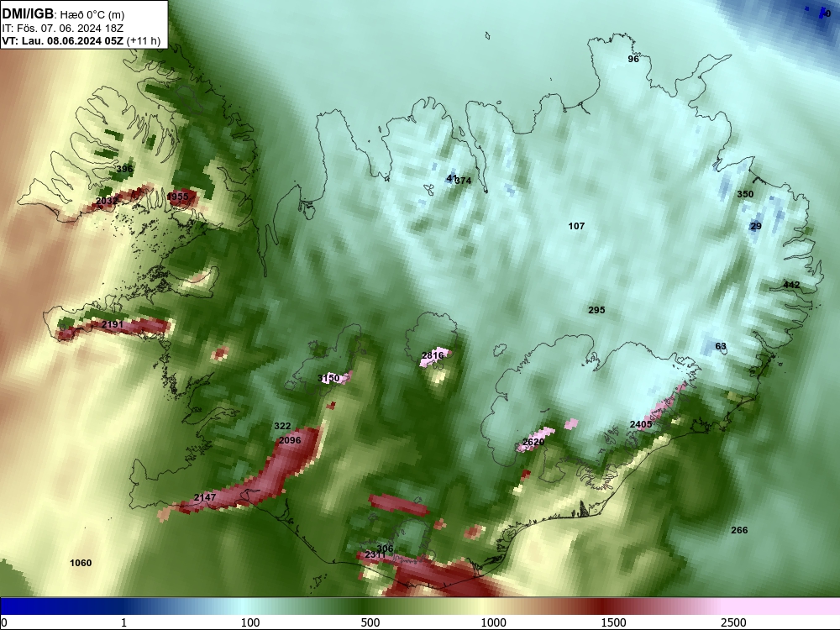Select the IT: Fös. 07. 06. 2024 18Z line
840x630 pixels.
(63, 29)
